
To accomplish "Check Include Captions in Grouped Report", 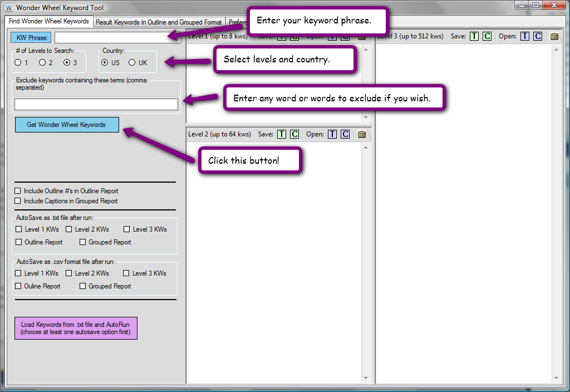I will (18, 201).
